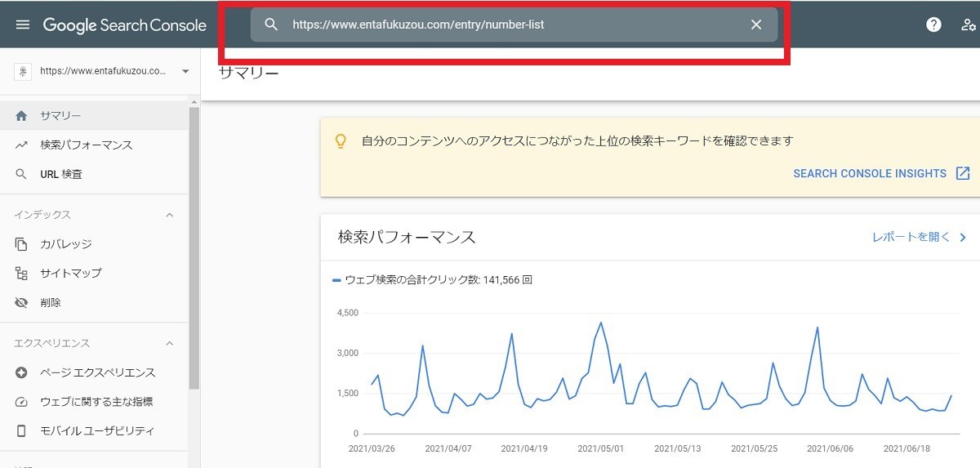Click the external-link icon beside INSIGHTS
Screen dimensions: 980x468
point(963,173)
